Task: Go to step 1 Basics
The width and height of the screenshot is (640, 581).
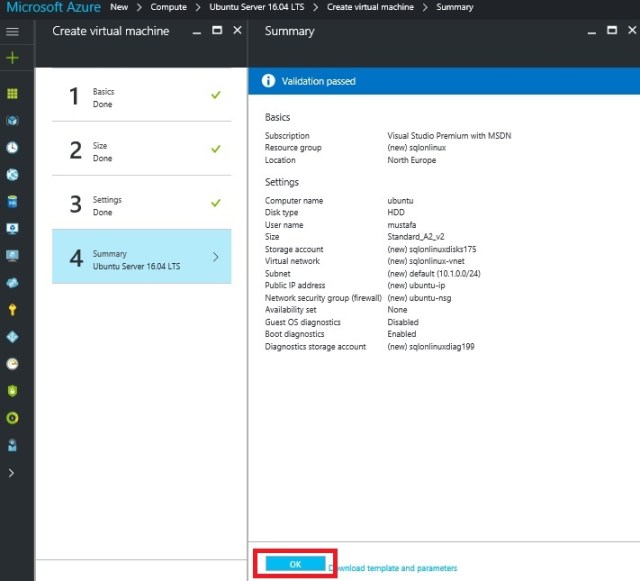Action: pyautogui.click(x=142, y=97)
